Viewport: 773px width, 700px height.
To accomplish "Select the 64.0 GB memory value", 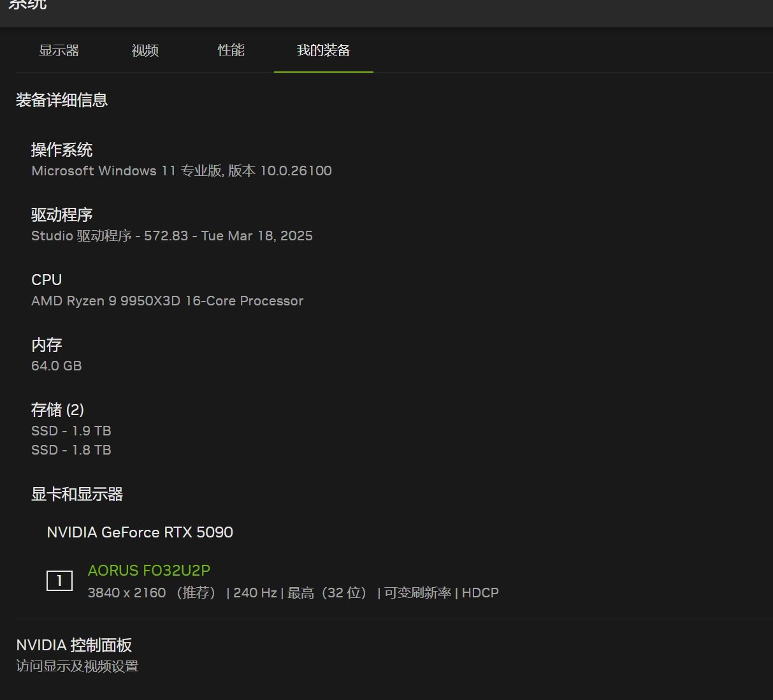I will pyautogui.click(x=57, y=366).
